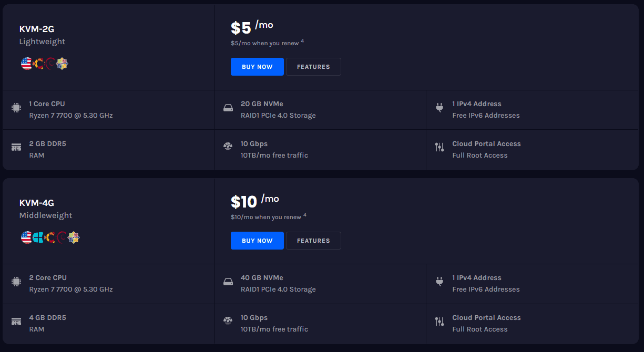644x352 pixels.
Task: Click footnote 4 next to $10/mo renewal text
Action: click(x=305, y=215)
